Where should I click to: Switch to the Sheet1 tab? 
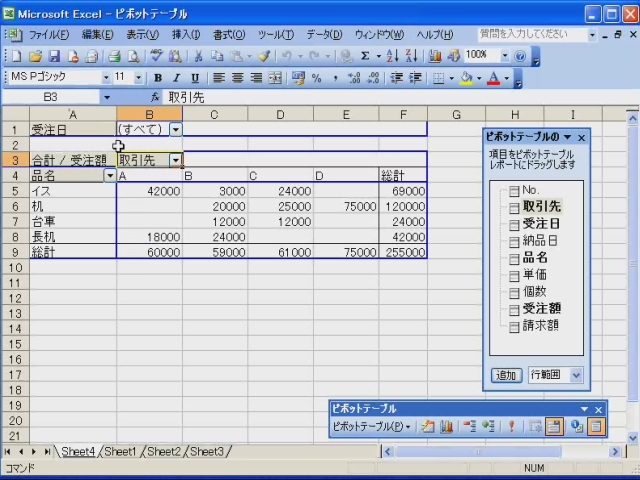[x=120, y=452]
